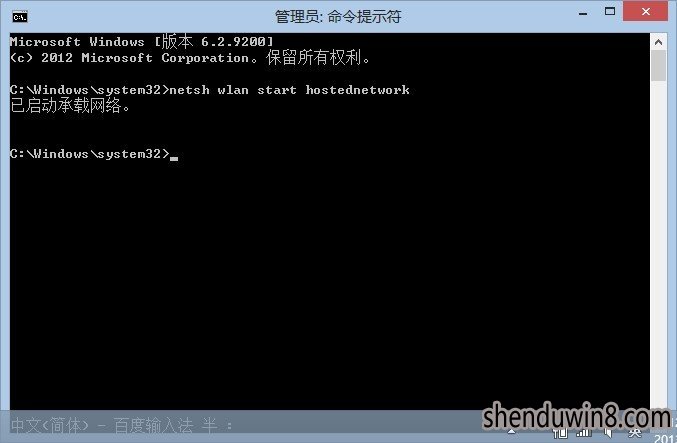Click the 已启动承载网络 output message
The width and height of the screenshot is (677, 443).
(70, 105)
